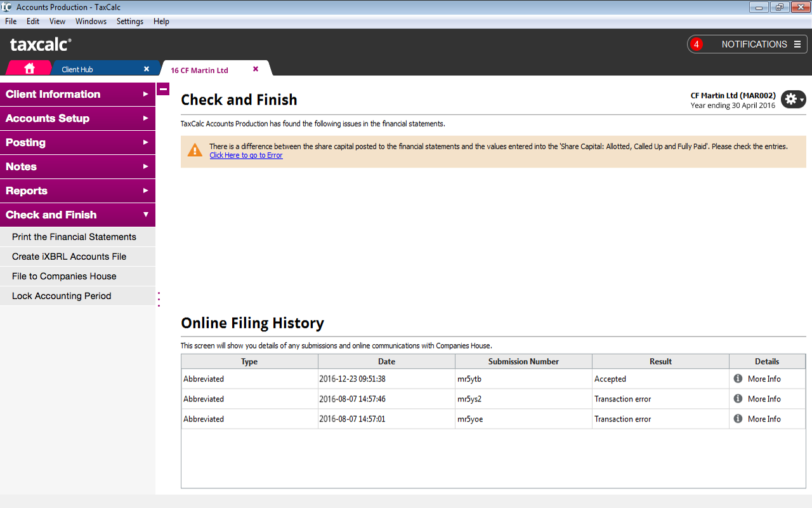This screenshot has height=508, width=812.
Task: Open the notifications hamburger menu icon
Action: click(797, 44)
